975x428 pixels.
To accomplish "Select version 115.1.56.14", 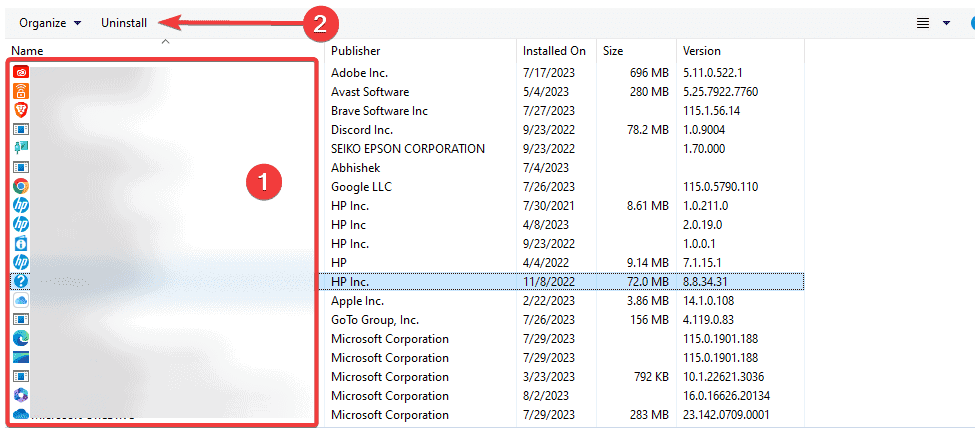I will 713,111.
